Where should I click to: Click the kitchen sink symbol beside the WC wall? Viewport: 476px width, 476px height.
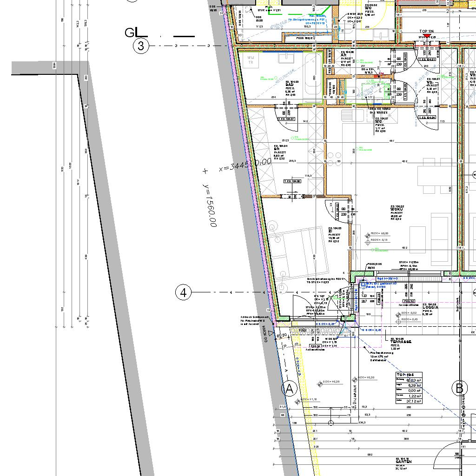point(353,115)
